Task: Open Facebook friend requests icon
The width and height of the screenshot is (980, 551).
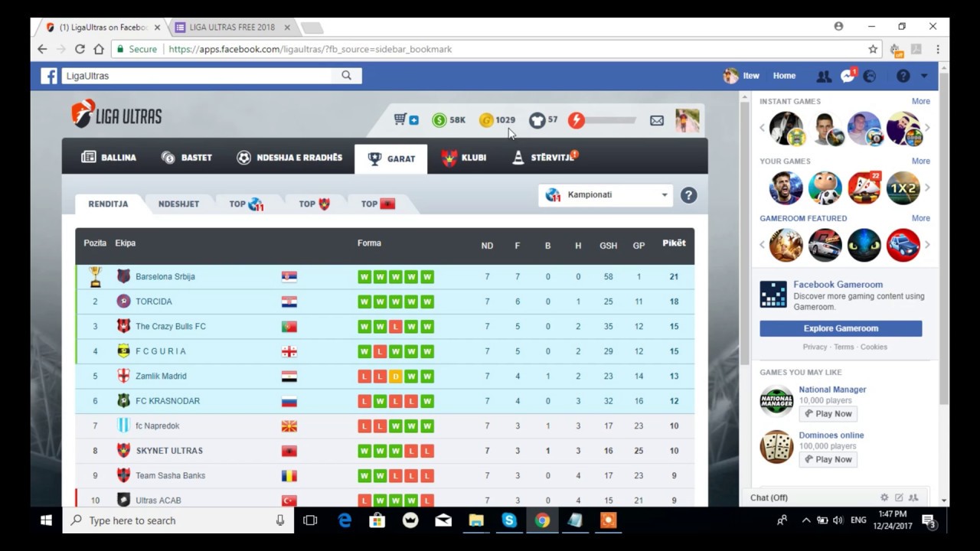Action: (x=824, y=76)
